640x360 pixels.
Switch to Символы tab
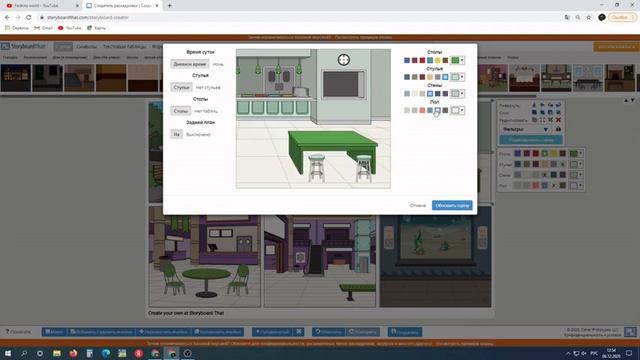[87, 47]
